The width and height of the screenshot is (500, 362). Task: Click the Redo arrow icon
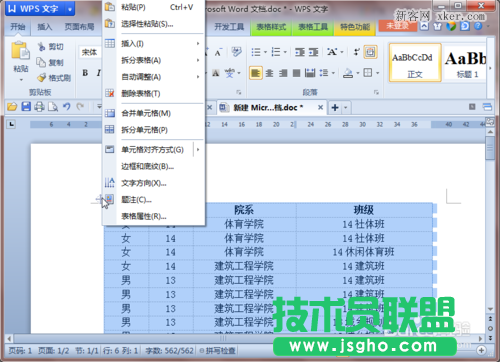(x=80, y=107)
